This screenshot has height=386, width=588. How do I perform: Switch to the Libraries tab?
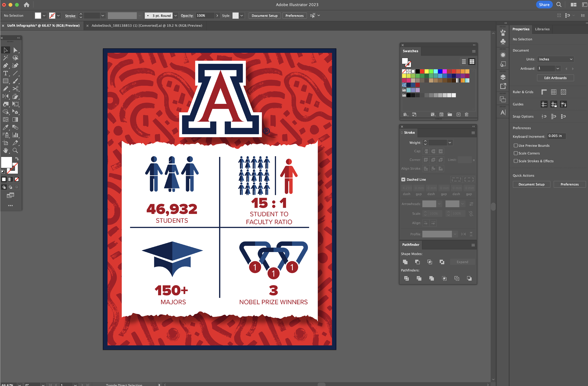(x=542, y=29)
